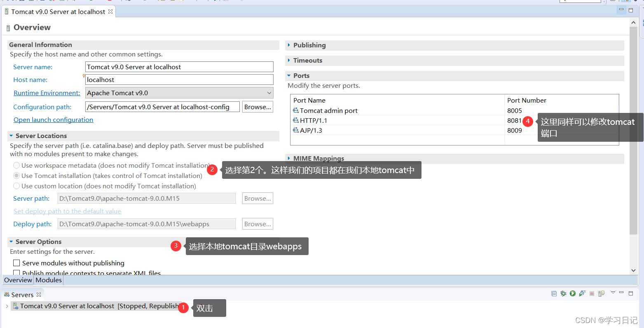This screenshot has height=328, width=644.
Task: Click Tomcat server icon in Servers list
Action: (15, 306)
